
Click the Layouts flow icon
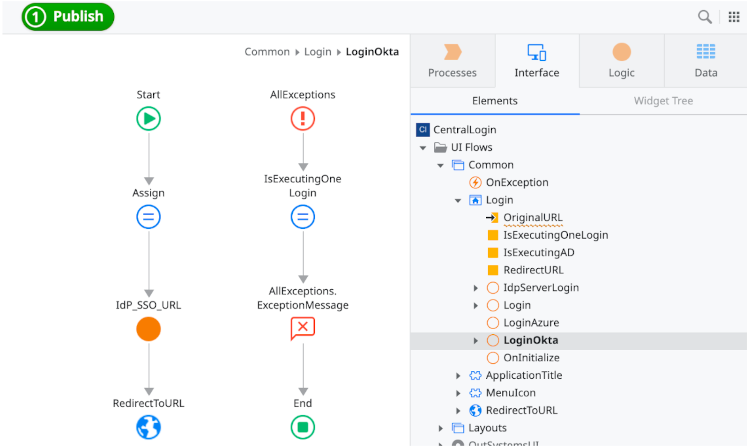[x=458, y=428]
